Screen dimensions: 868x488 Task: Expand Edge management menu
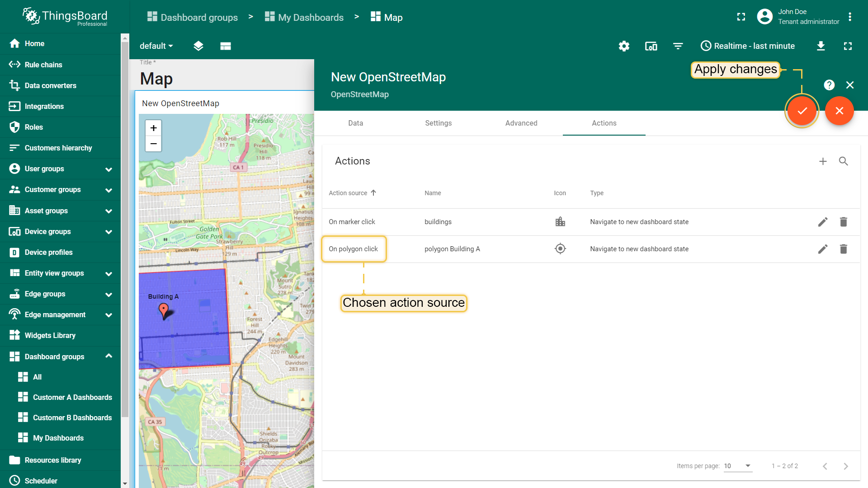108,315
